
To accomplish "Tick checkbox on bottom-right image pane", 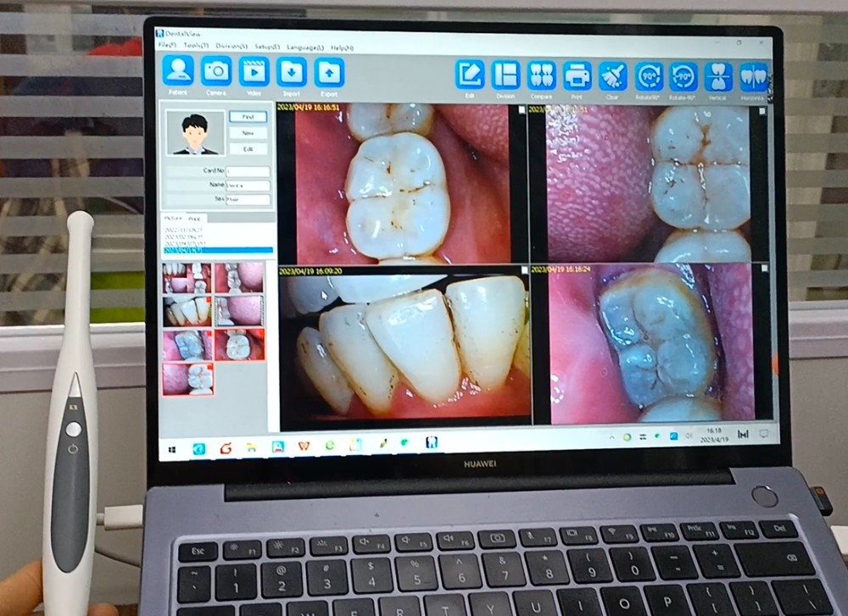I will (764, 269).
